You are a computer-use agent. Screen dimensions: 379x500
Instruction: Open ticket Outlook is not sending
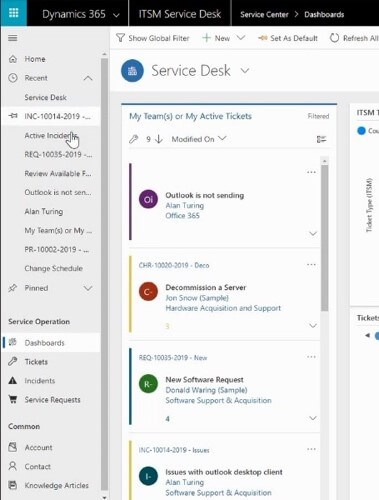205,195
